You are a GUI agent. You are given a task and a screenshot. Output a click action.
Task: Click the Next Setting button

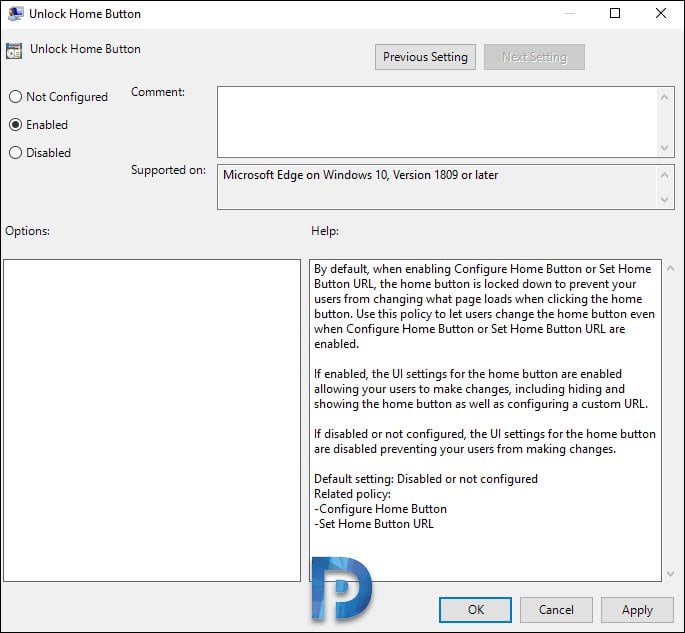534,57
